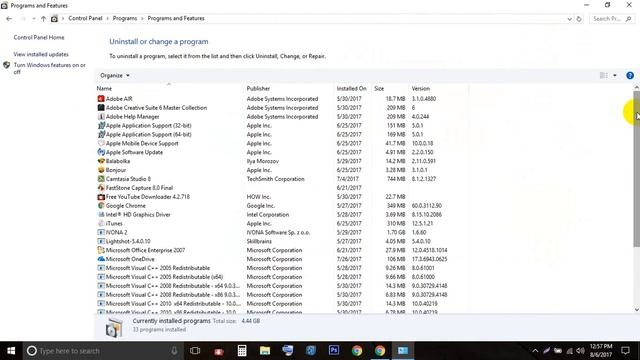The image size is (640, 360).
Task: Click the Intel HD Graphics Driver icon
Action: coord(101,215)
